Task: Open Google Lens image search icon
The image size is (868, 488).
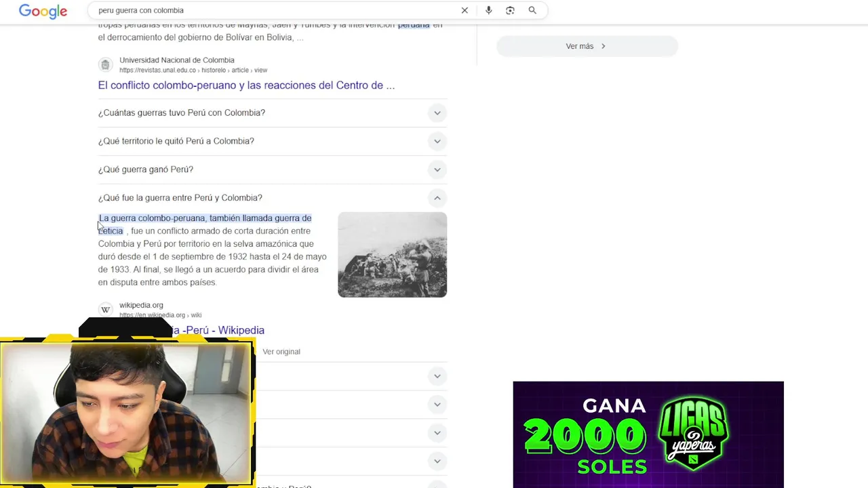Action: click(x=510, y=10)
